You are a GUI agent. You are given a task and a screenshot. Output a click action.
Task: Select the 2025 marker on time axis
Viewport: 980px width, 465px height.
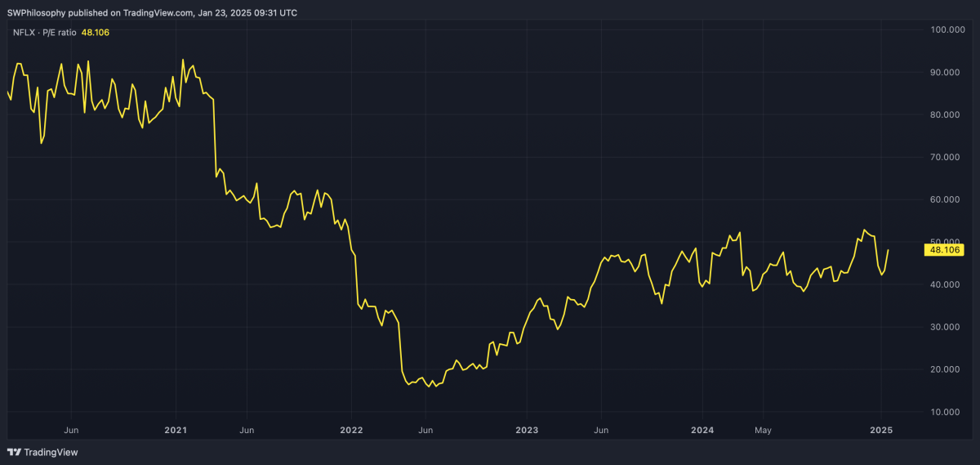(x=881, y=430)
